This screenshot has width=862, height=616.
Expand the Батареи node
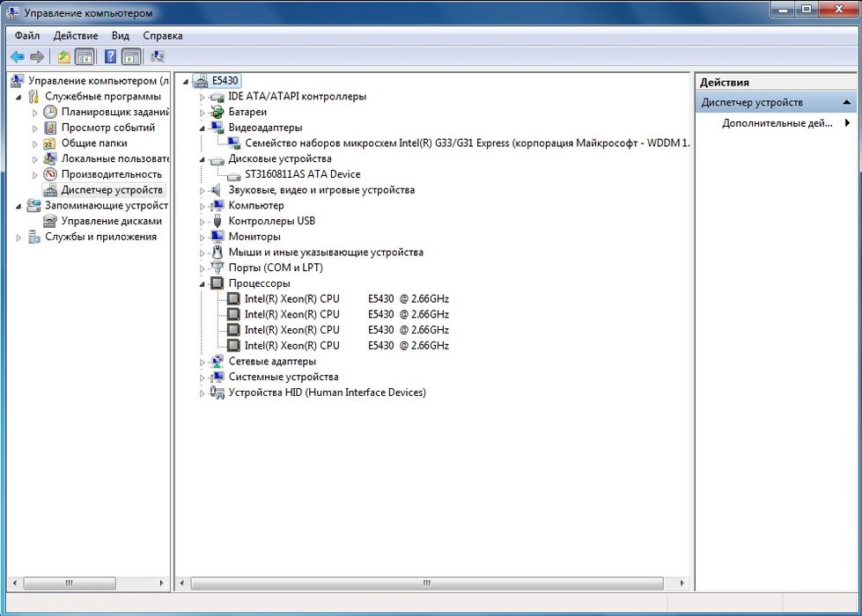tap(202, 113)
